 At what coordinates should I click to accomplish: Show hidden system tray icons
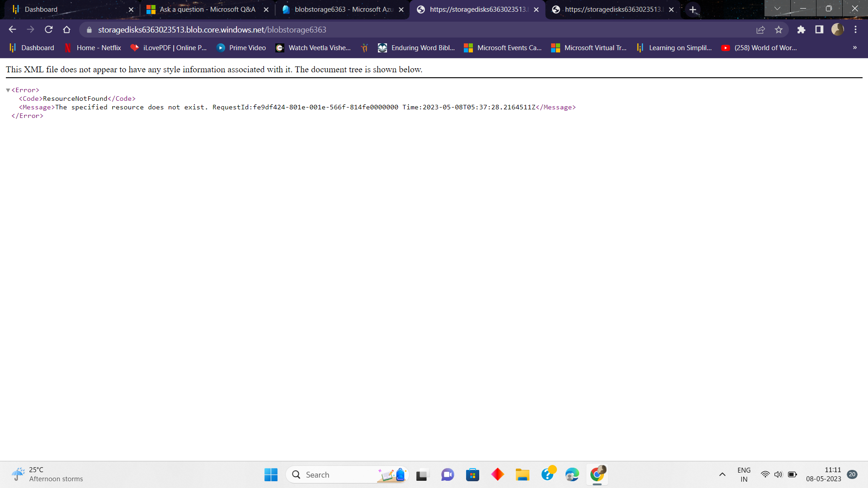click(x=722, y=474)
